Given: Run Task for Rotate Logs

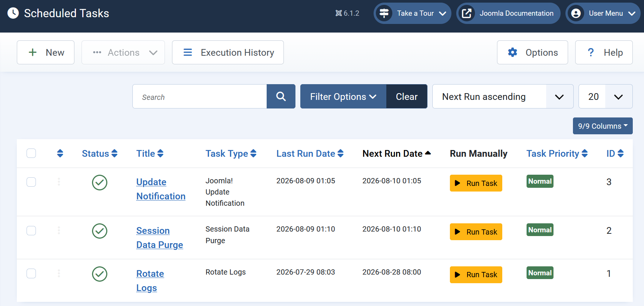Looking at the screenshot, I should 476,275.
